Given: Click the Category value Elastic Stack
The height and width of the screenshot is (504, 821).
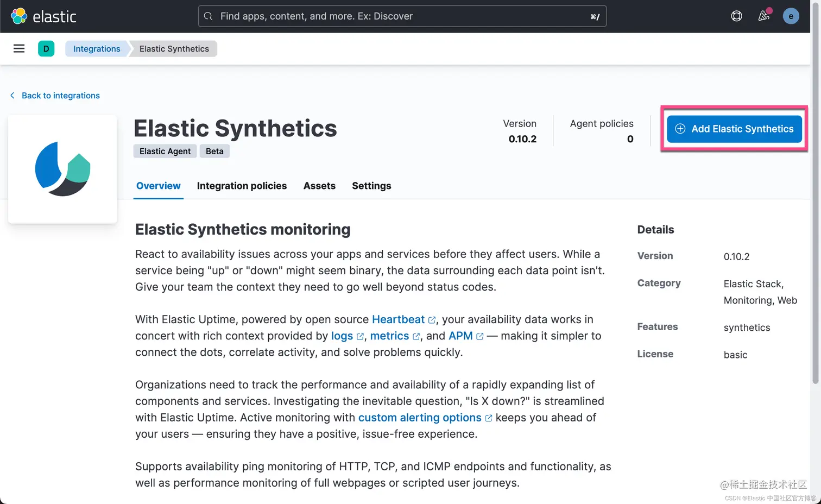Looking at the screenshot, I should [x=753, y=284].
